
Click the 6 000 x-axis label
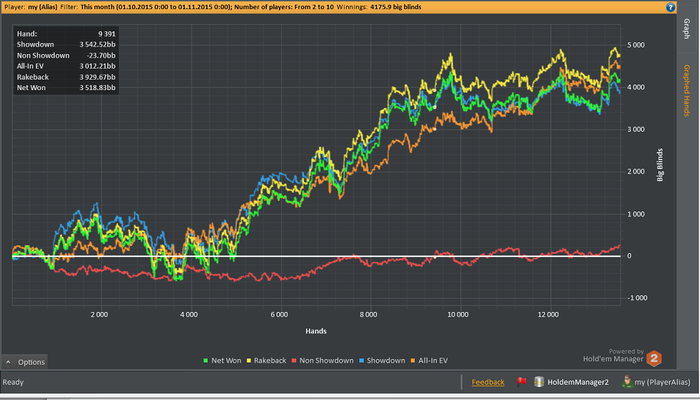[x=279, y=315]
